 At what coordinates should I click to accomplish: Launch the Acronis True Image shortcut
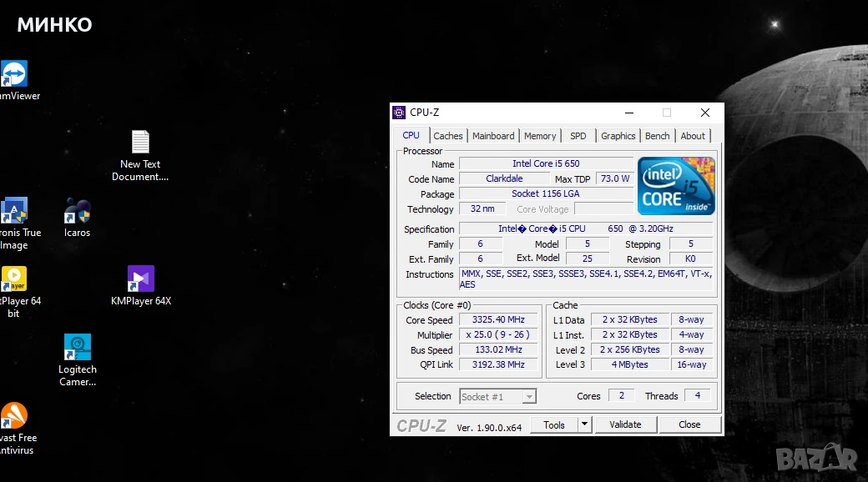pos(14,211)
